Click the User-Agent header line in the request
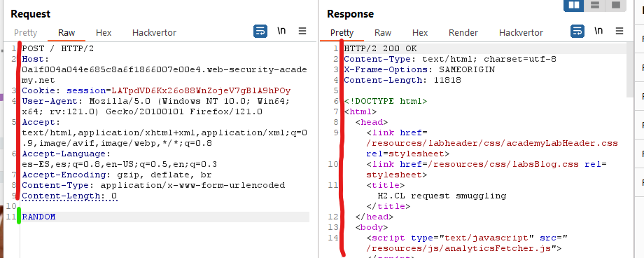644x258 pixels. click(156, 106)
